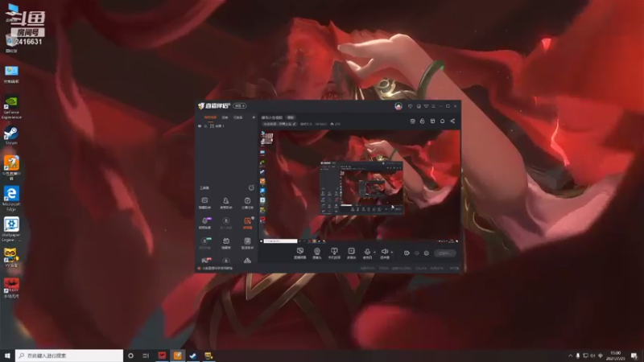
Task: Open the person-shaped tool in toolbox top row
Action: [226, 203]
